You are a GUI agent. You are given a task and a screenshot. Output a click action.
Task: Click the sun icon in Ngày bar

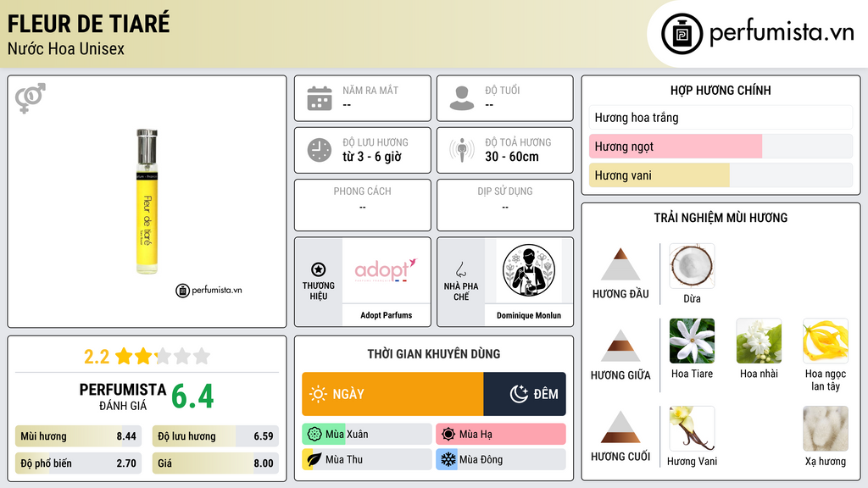319,394
